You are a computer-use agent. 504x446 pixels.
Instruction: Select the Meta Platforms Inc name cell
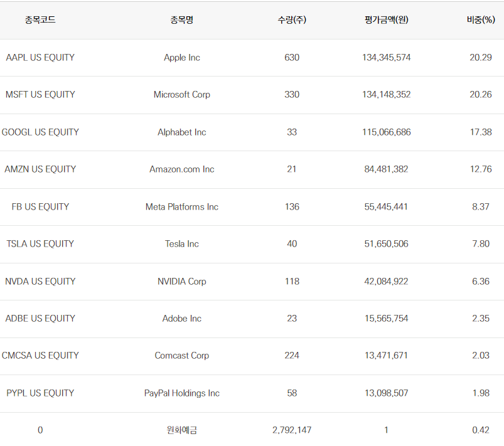[181, 206]
